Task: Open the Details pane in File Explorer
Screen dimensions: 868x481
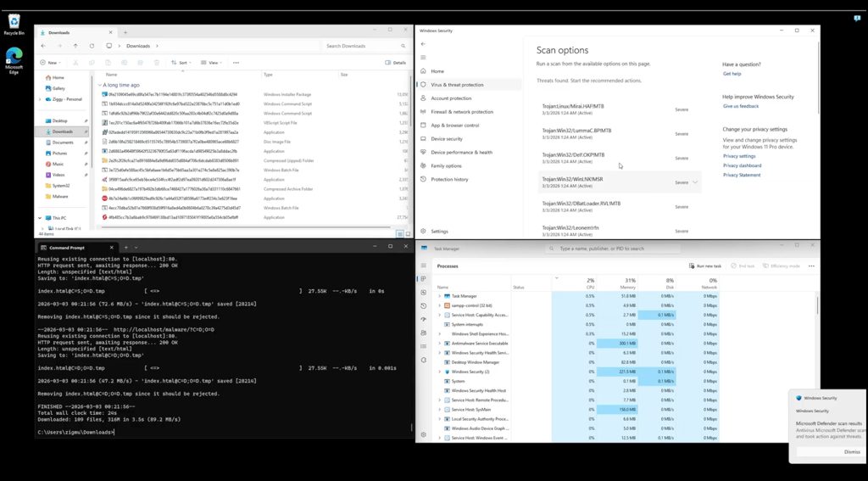Action: tap(395, 63)
